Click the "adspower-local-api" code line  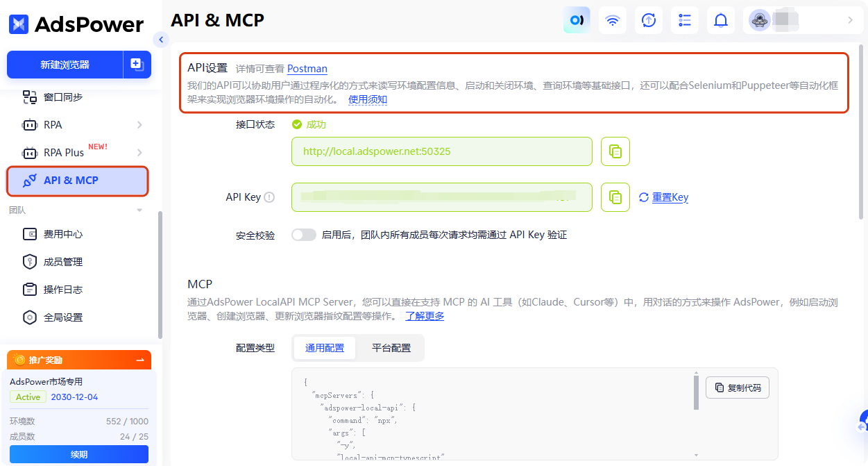(367, 408)
